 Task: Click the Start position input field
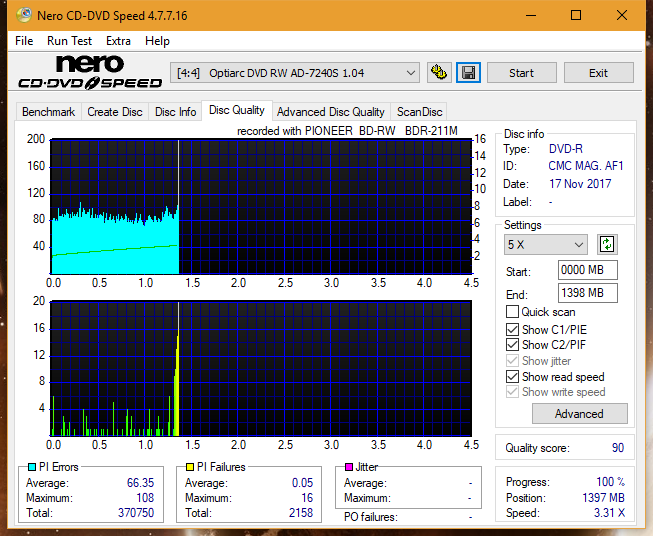587,270
